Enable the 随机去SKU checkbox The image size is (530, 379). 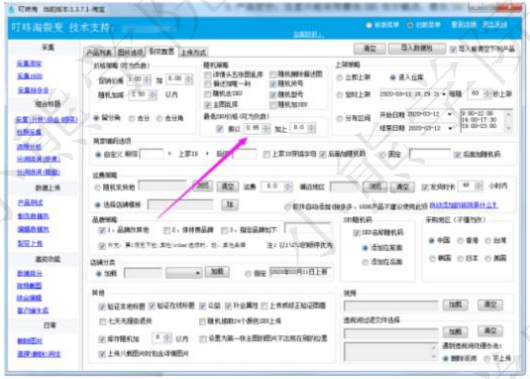click(x=208, y=94)
